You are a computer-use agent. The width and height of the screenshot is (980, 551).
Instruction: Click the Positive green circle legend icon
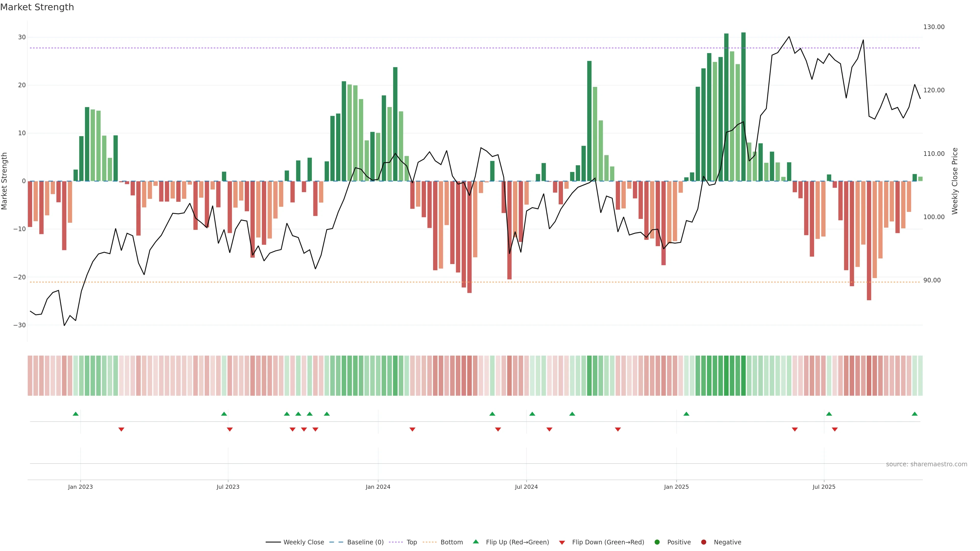(657, 542)
